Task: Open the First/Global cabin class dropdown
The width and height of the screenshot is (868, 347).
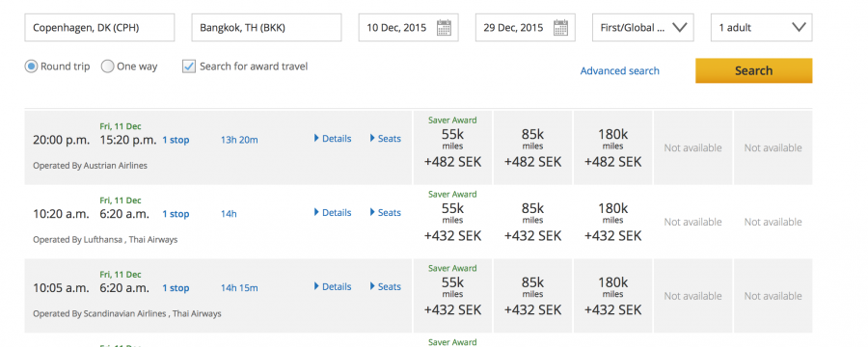Action: tap(642, 28)
